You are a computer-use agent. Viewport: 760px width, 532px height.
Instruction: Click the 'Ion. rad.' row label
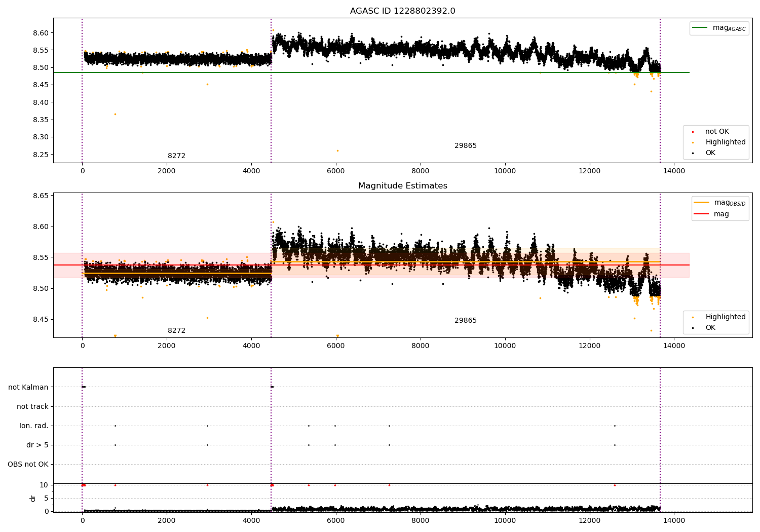click(x=34, y=426)
